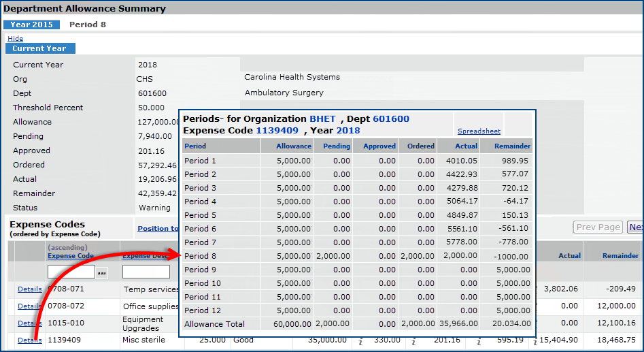Open Details for expense code 0708-071
644x352 pixels.
[29, 289]
